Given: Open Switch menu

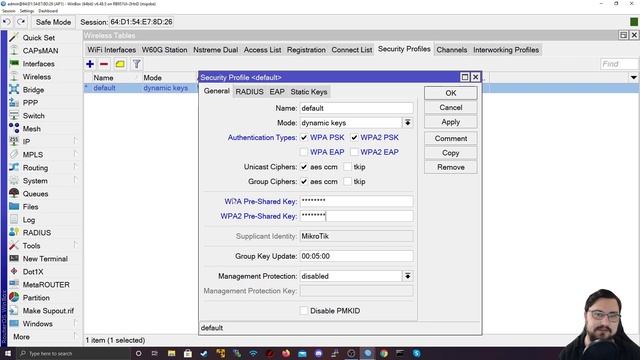Looking at the screenshot, I should pos(33,116).
